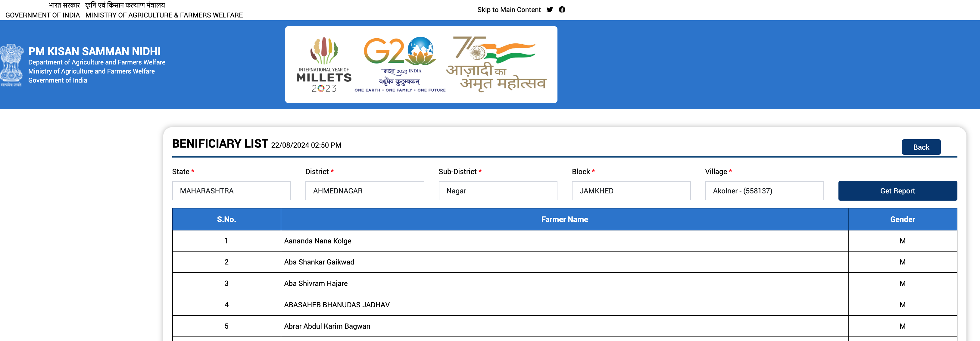Screen dimensions: 980x341
Task: Click the G20 India 2023 logo
Action: tap(400, 65)
